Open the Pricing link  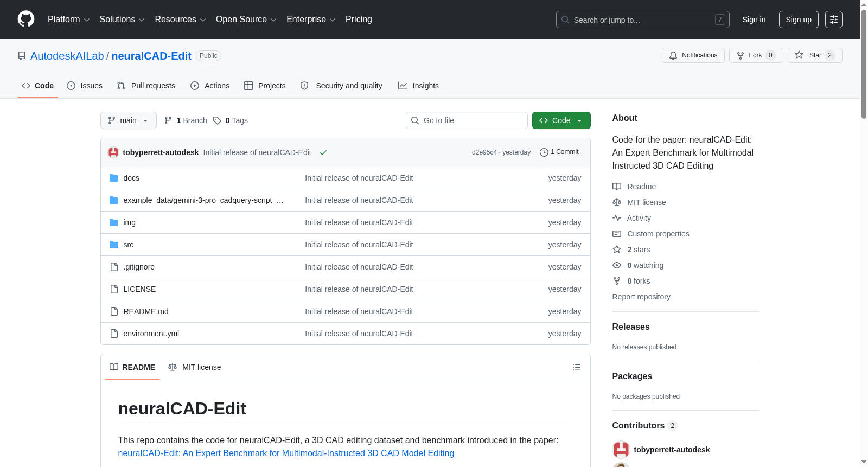tap(359, 20)
